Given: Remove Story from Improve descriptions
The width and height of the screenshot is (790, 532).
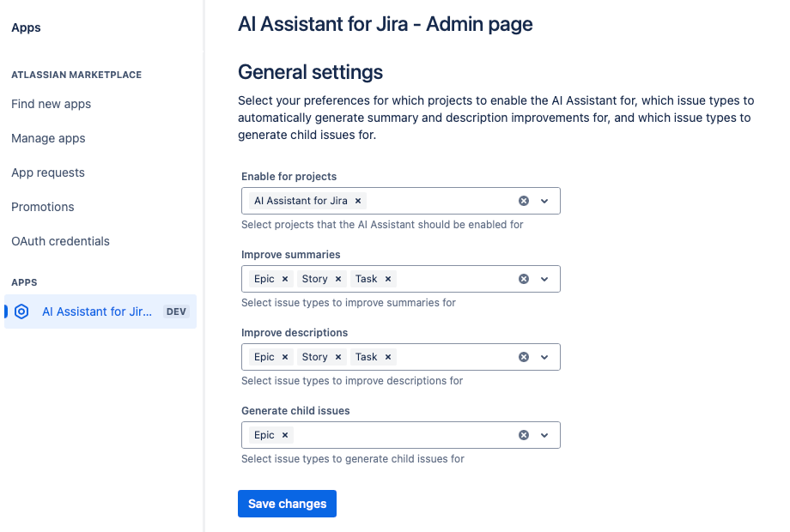Looking at the screenshot, I should (338, 357).
